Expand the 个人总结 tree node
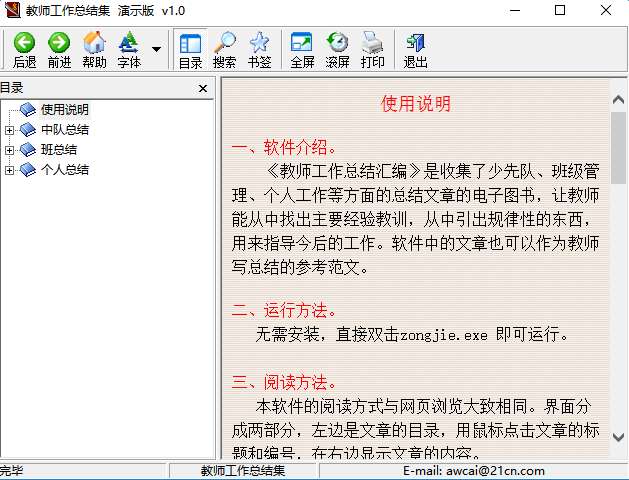Image resolution: width=629 pixels, height=480 pixels. click(x=9, y=170)
